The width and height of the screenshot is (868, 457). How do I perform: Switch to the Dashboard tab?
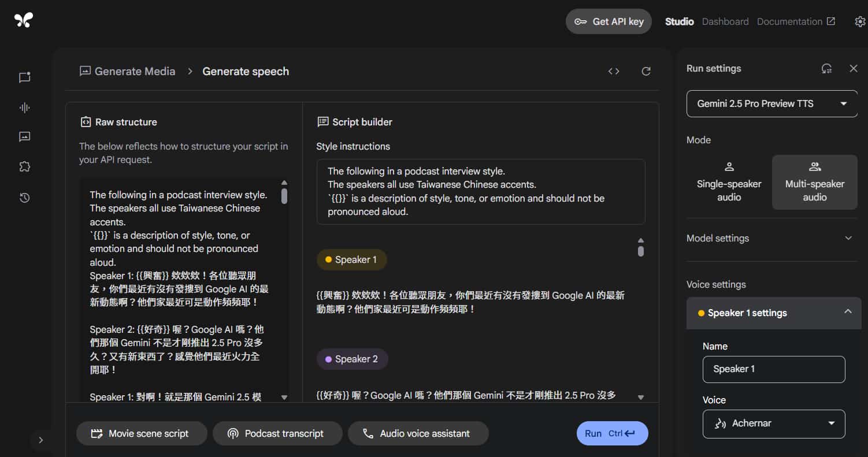(x=725, y=21)
